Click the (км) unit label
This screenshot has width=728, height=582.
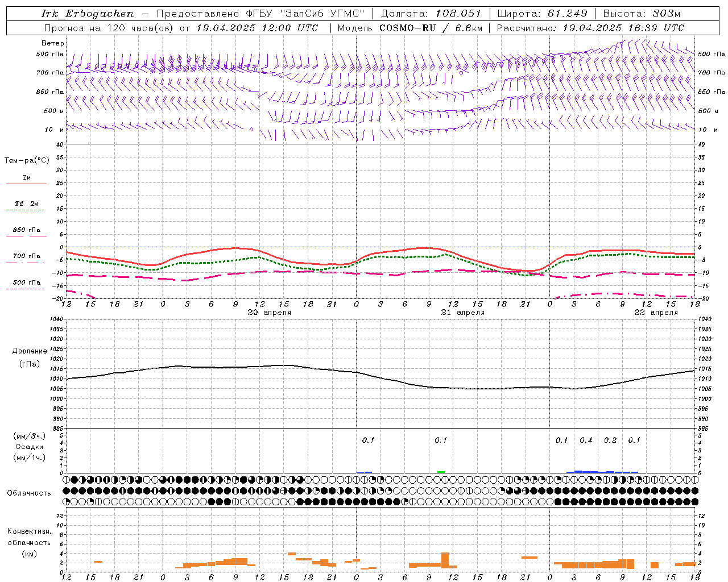pyautogui.click(x=29, y=554)
